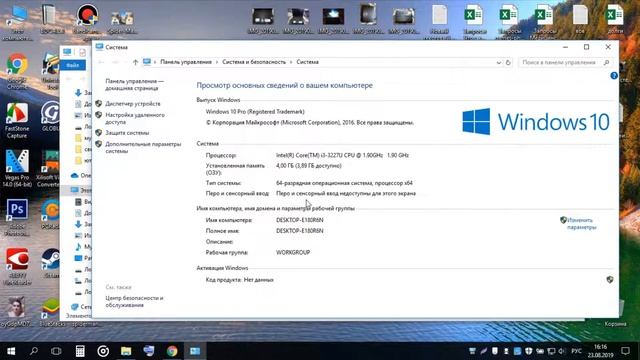
Task: Open File Explorer from taskbar
Action: (x=126, y=351)
